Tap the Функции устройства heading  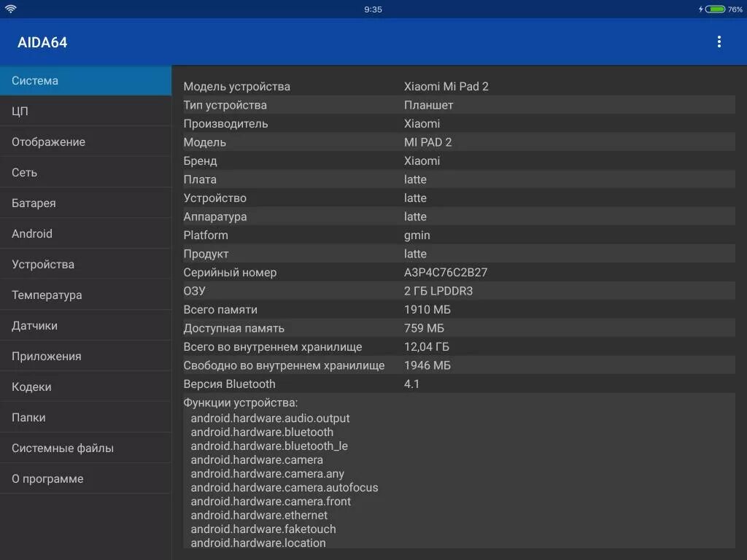241,402
